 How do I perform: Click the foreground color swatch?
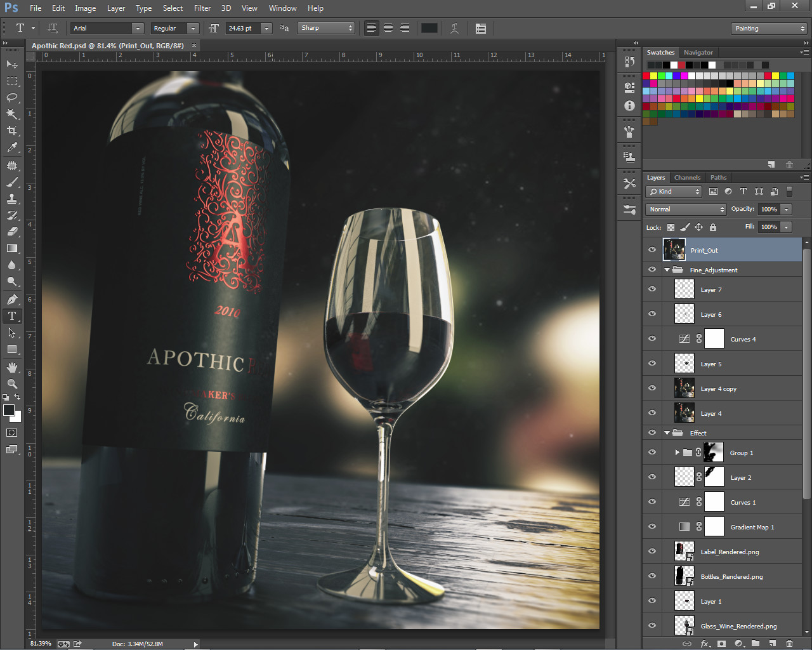coord(9,410)
